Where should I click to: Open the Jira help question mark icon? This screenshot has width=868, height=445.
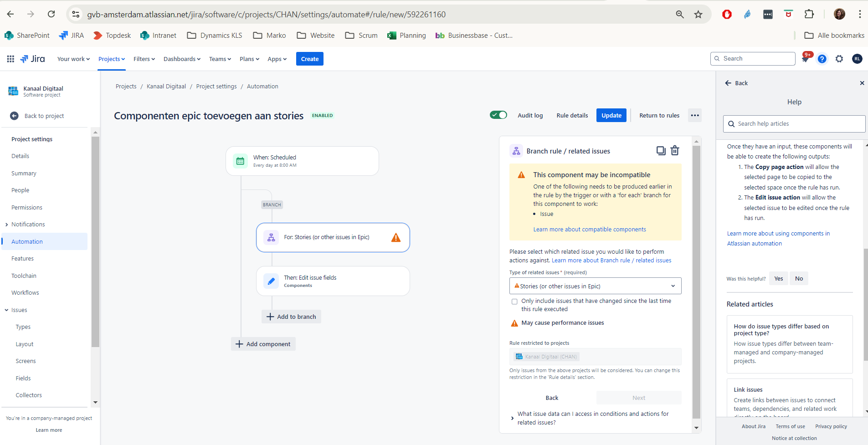[822, 59]
